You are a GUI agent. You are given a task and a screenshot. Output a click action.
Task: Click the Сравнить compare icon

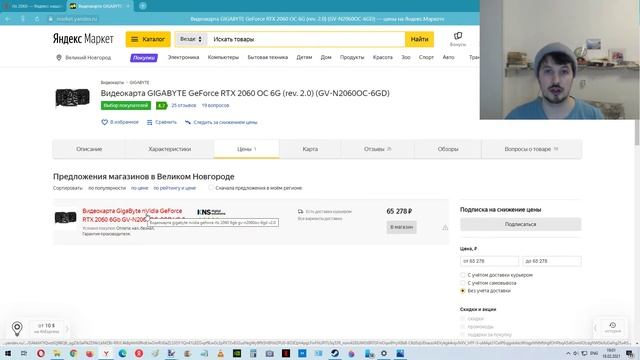pyautogui.click(x=149, y=122)
